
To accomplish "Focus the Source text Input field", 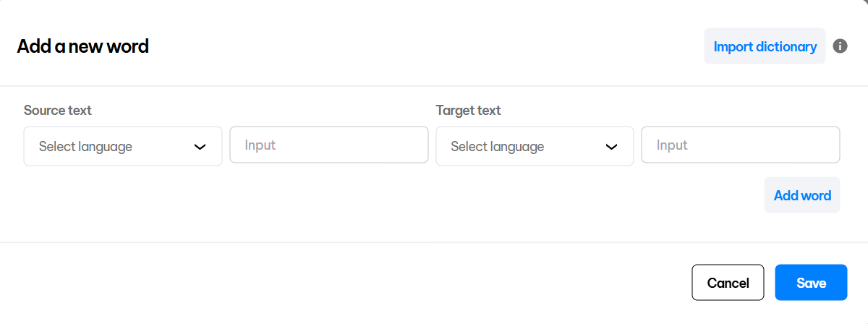I will (x=329, y=145).
